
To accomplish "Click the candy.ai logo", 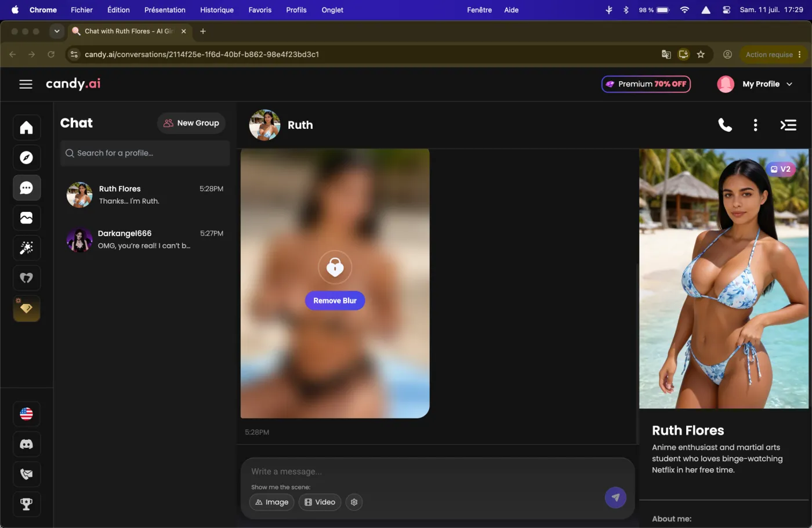I will pyautogui.click(x=73, y=84).
